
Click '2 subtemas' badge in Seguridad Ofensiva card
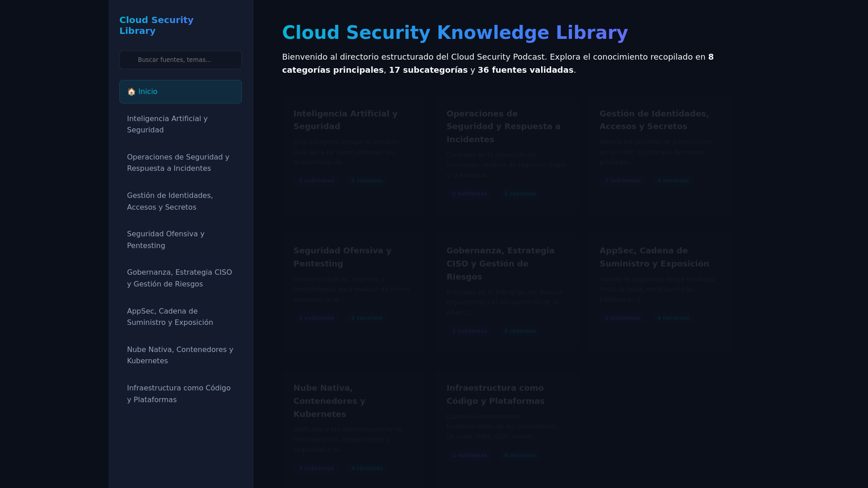(316, 318)
